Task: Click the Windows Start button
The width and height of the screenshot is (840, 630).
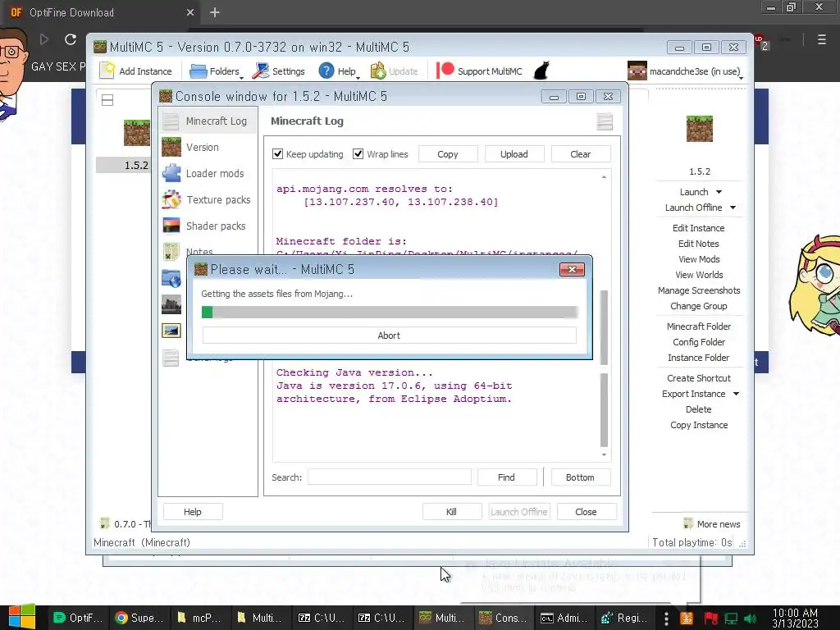Action: pos(22,617)
